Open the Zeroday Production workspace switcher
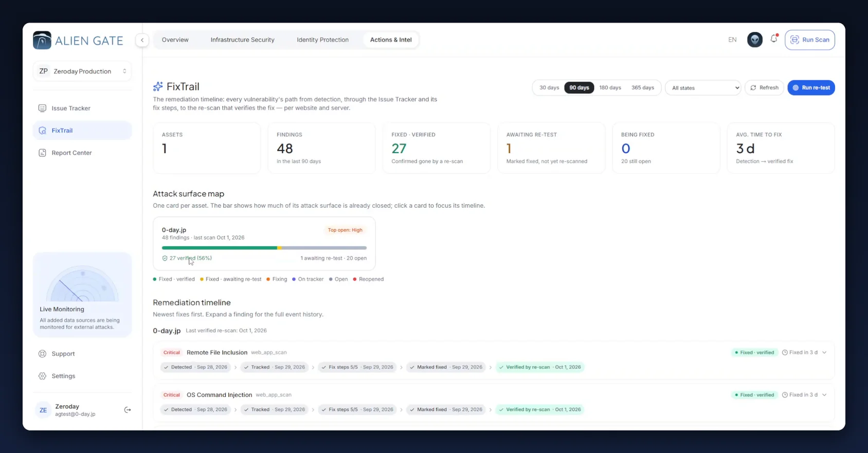Viewport: 868px width, 453px height. pos(82,71)
